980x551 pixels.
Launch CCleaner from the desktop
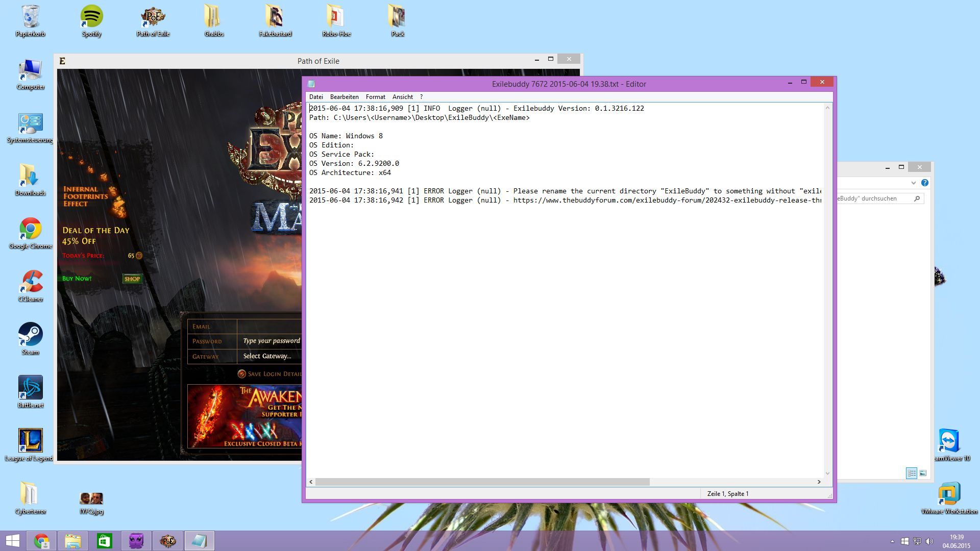click(30, 285)
